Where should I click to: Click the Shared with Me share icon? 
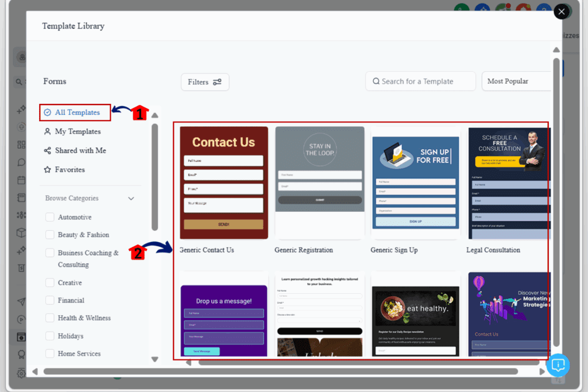point(47,150)
